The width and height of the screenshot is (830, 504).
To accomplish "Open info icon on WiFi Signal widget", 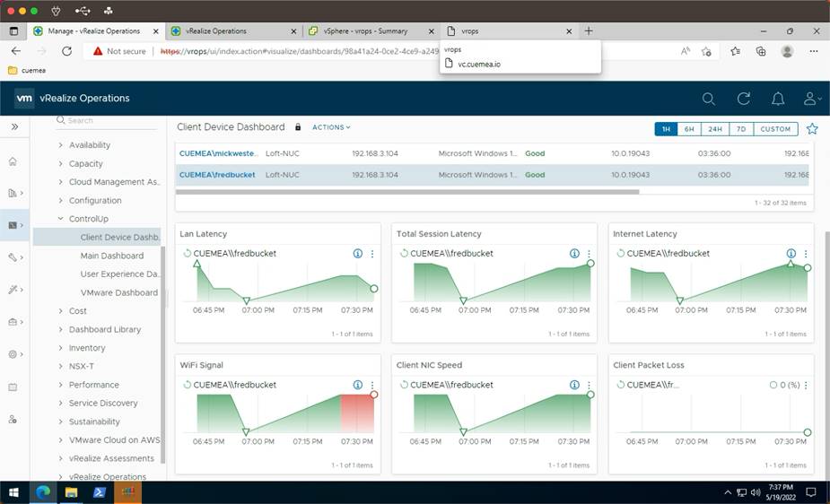I will (x=358, y=385).
